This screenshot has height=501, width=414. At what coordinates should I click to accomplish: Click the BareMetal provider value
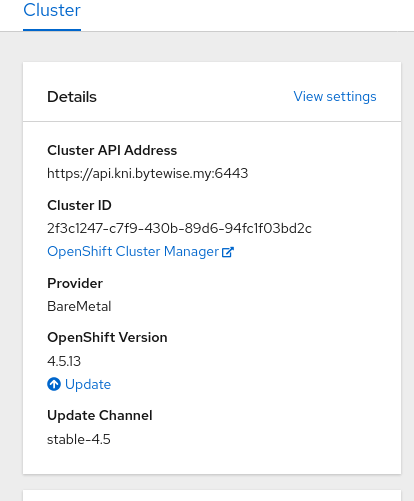pos(79,306)
